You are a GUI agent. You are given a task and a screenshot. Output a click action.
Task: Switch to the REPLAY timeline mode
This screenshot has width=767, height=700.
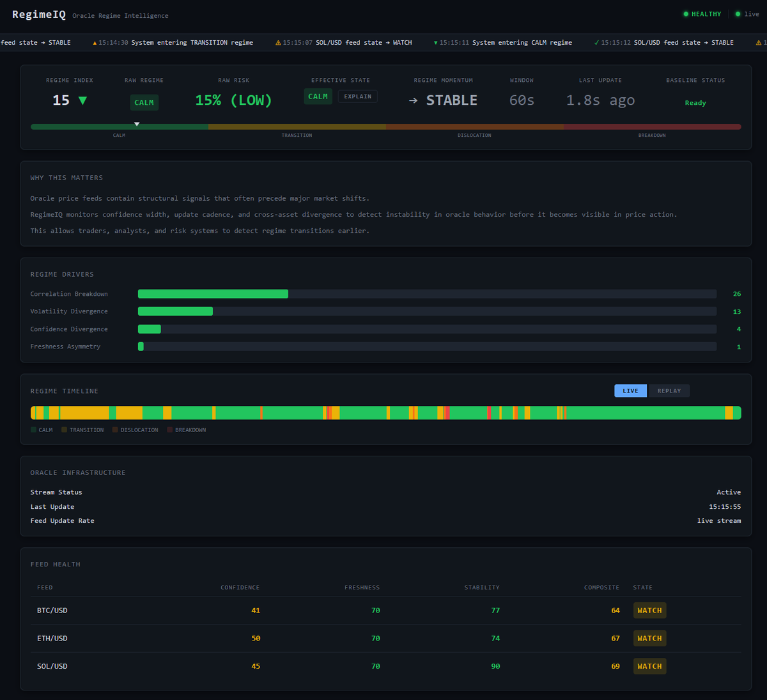pyautogui.click(x=669, y=391)
